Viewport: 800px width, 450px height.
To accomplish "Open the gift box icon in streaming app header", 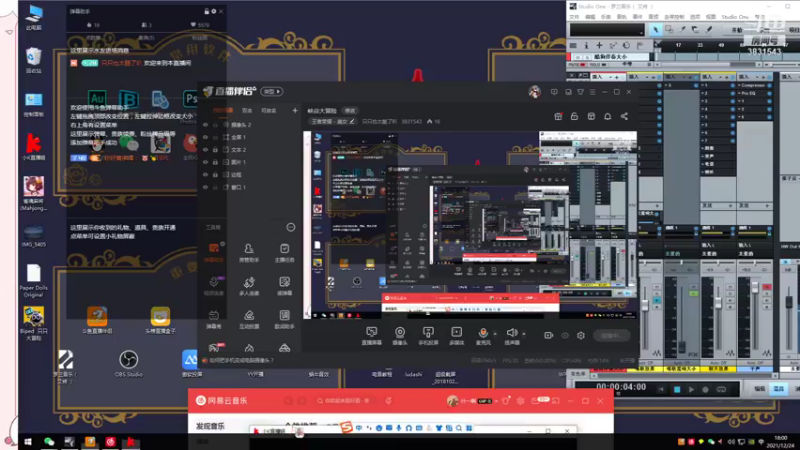I will 558,116.
